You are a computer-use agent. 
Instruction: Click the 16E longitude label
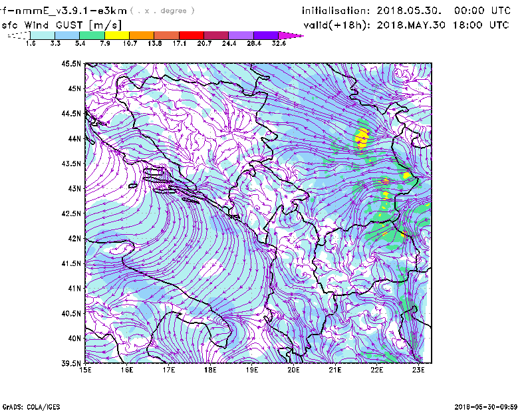[x=127, y=370]
